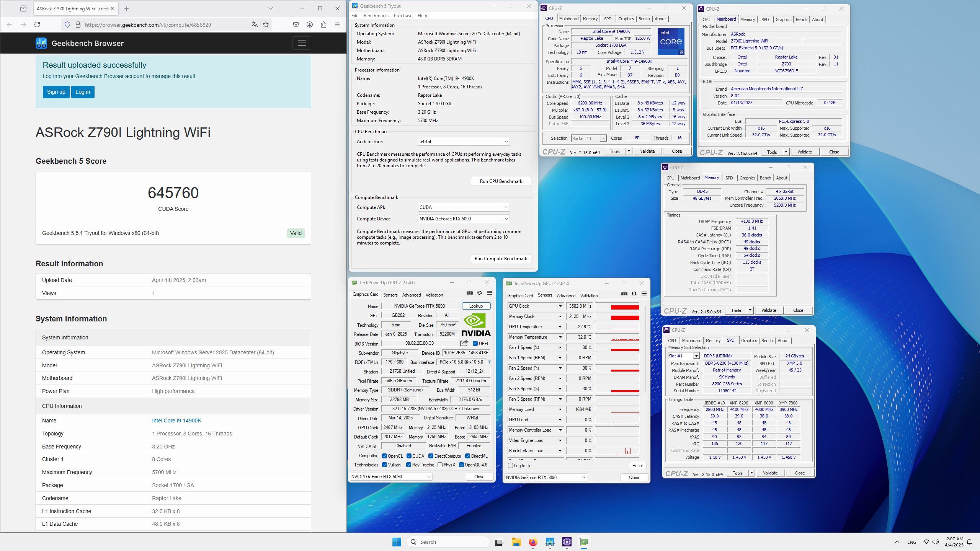
Task: Toggle the DirectCompute checkbox in GPU-Z
Action: click(431, 456)
